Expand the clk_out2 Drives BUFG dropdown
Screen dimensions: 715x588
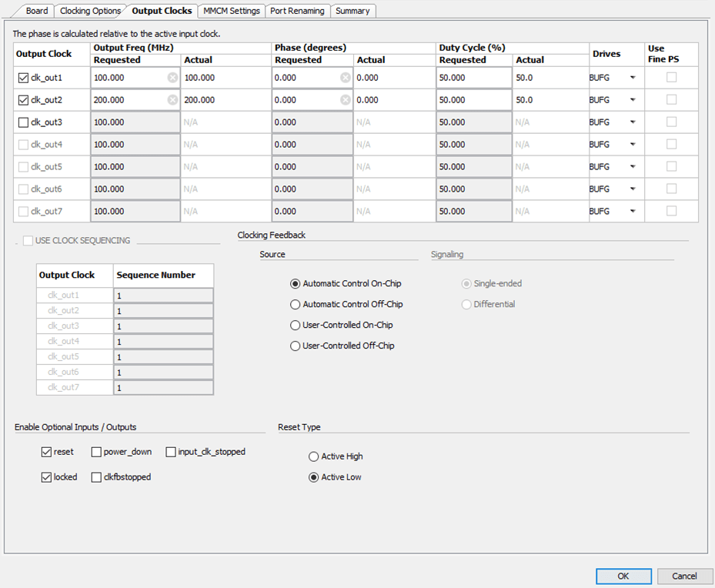[x=633, y=100]
